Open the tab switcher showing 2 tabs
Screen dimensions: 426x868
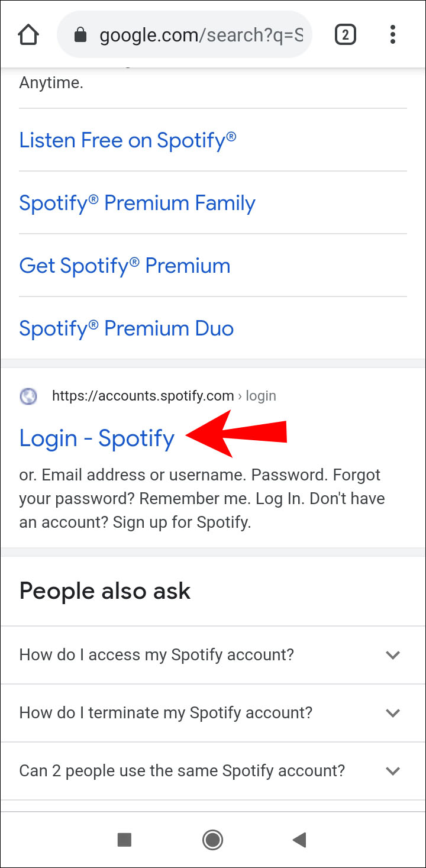[345, 36]
